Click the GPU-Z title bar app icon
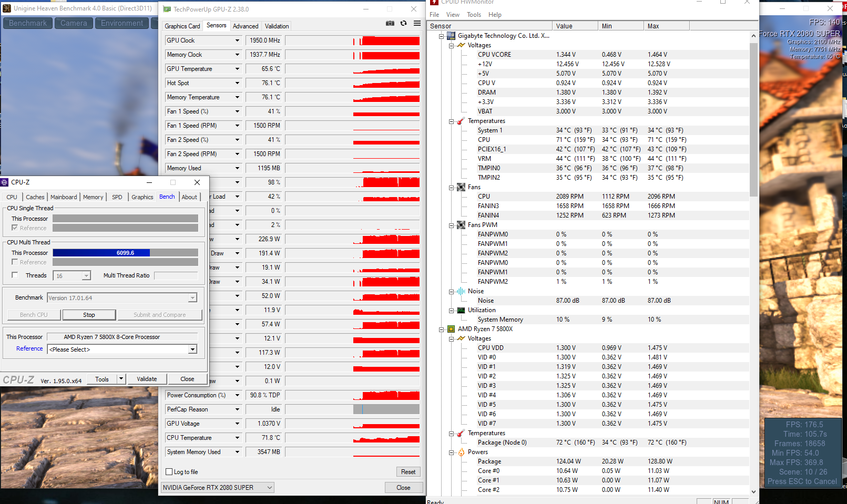Viewport: 847px width, 504px height. pyautogui.click(x=167, y=9)
